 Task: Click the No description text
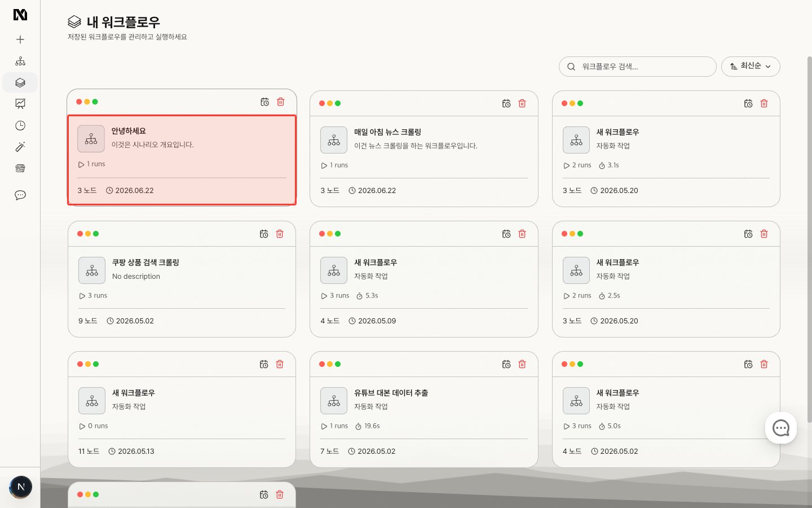click(136, 277)
